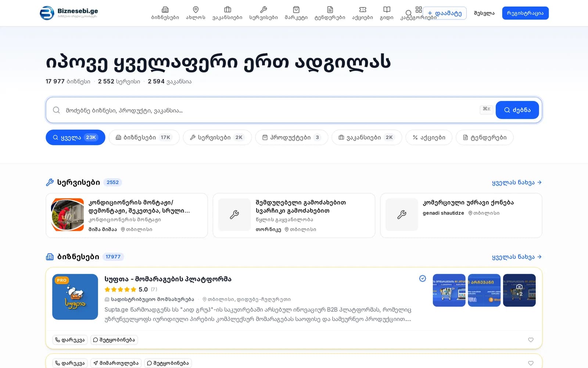Select the ყველა 23K filter tab
588x368 pixels.
75,137
